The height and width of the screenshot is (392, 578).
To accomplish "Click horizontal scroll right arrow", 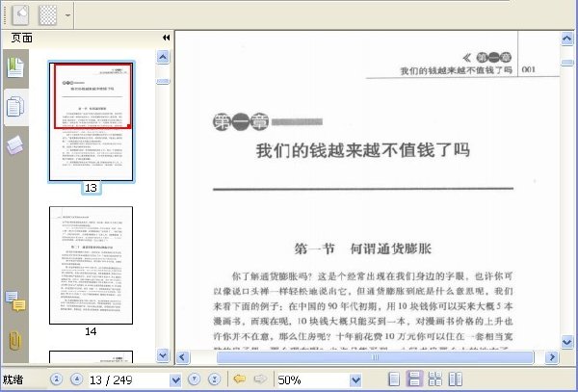I will click(552, 357).
